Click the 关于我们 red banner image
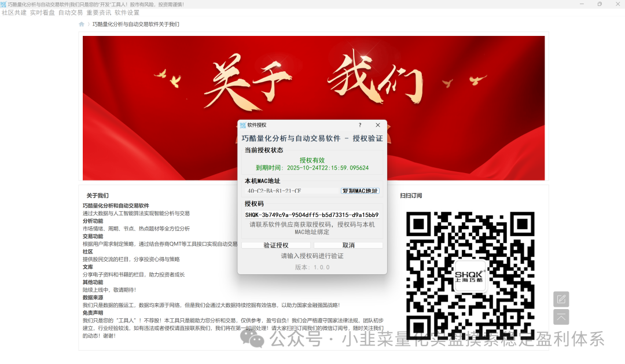Screen dimensions: 625x364 [x=314, y=108]
